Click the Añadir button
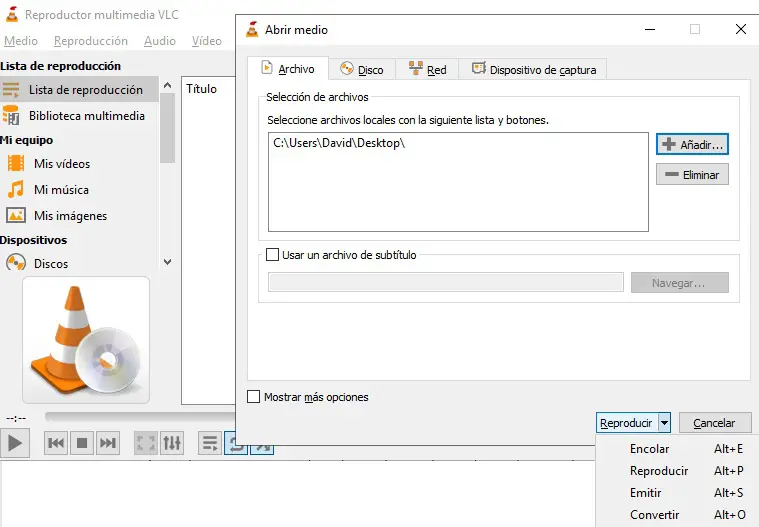Viewport: 759px width, 527px height. 692,144
